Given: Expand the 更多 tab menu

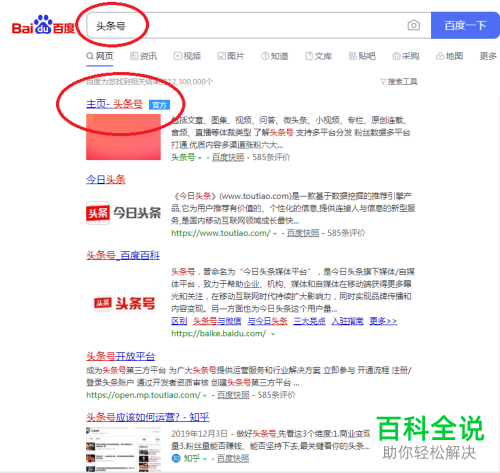Looking at the screenshot, I should 488,56.
